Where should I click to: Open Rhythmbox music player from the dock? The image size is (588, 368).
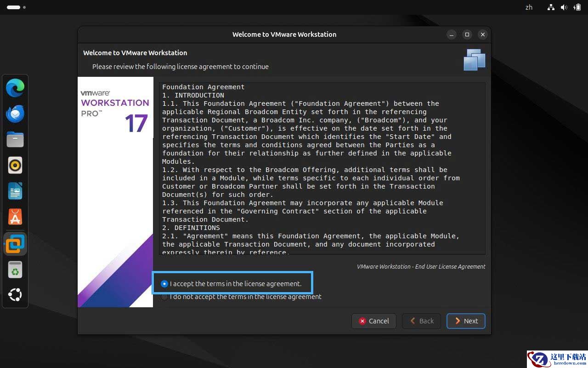point(15,165)
